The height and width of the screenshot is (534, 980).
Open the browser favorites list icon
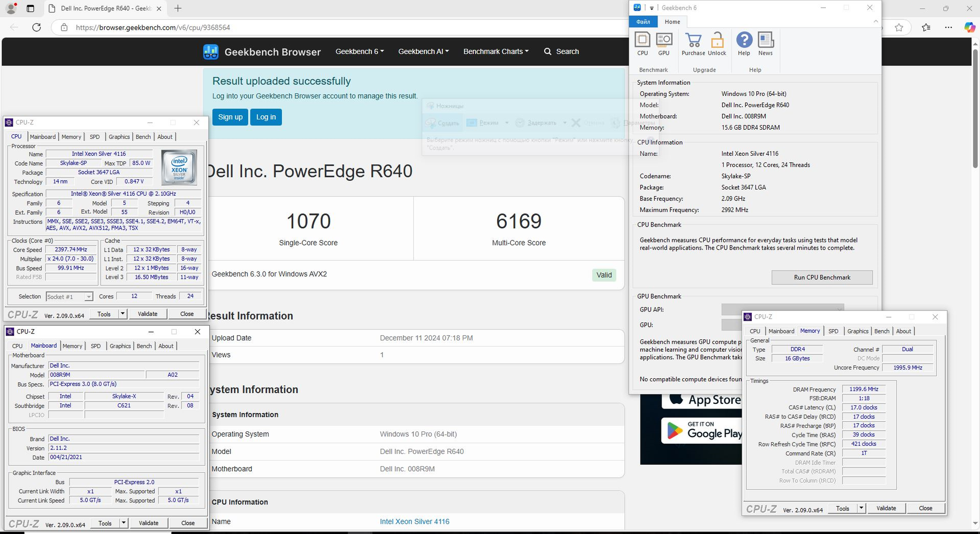(926, 28)
